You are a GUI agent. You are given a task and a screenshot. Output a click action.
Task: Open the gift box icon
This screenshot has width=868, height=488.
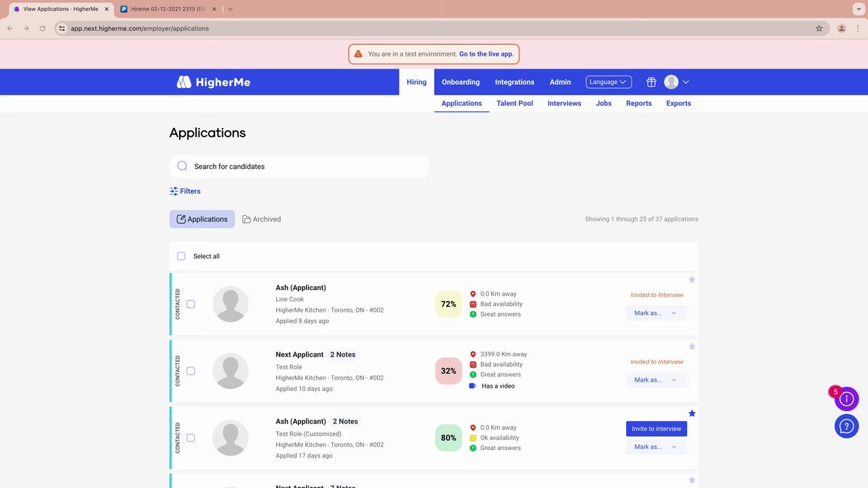[651, 82]
